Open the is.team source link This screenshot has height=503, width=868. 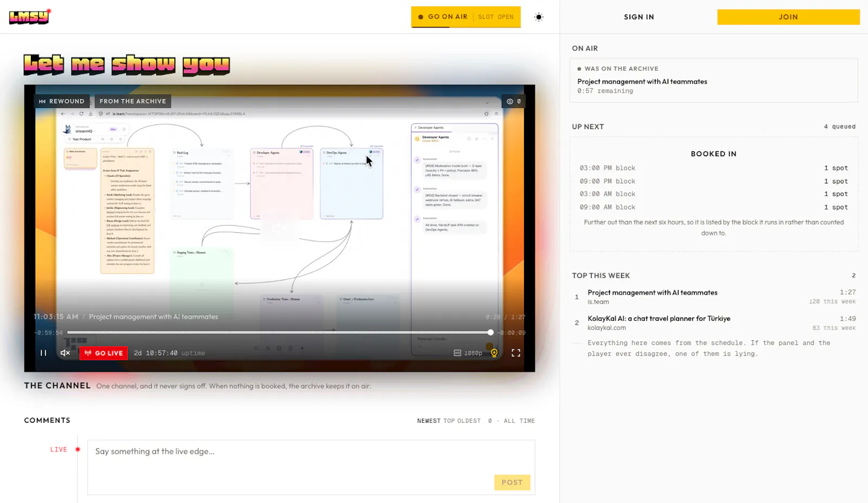(x=598, y=302)
